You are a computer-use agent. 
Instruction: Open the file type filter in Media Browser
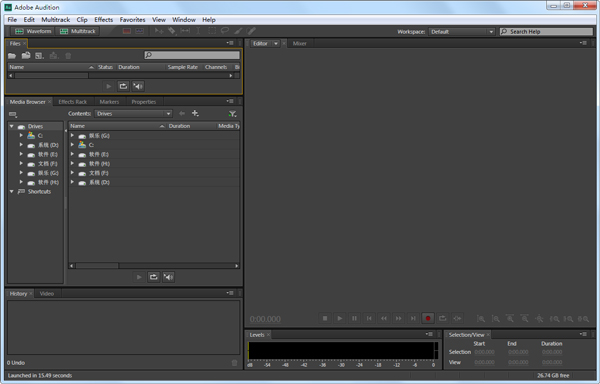232,114
